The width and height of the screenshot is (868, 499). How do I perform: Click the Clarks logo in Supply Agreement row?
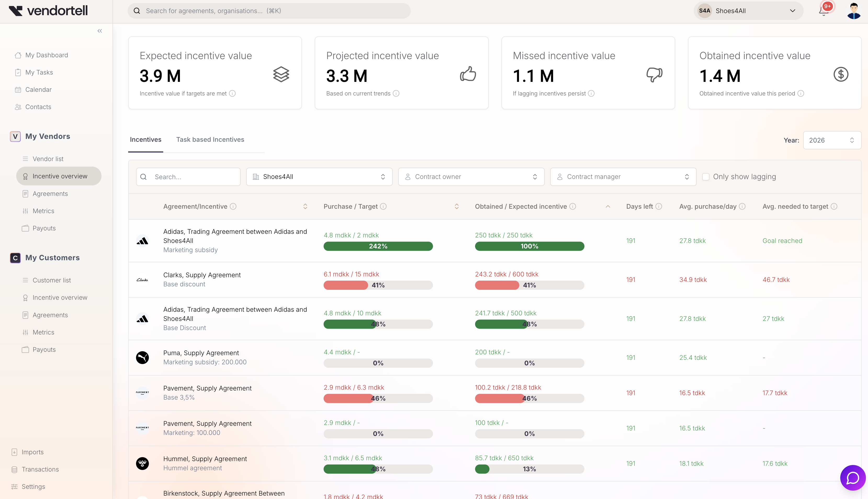142,280
